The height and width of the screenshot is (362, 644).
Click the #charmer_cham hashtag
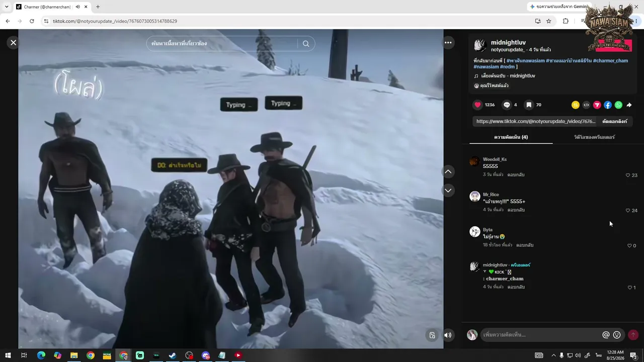(610, 61)
